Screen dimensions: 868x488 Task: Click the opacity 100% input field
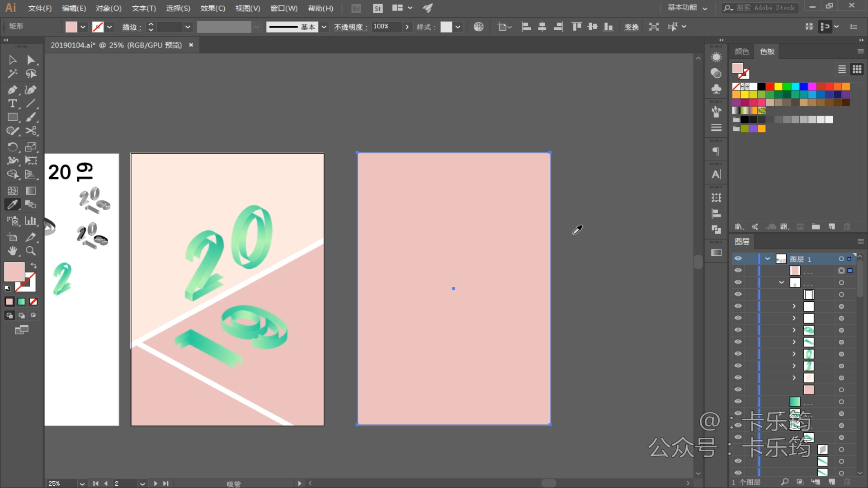tap(387, 27)
